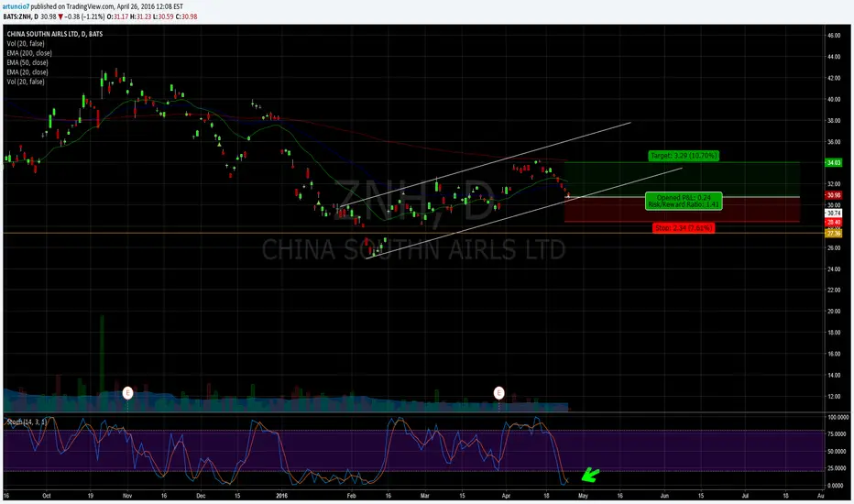Click the Feb date axis label
The image size is (854, 504).
[x=351, y=496]
